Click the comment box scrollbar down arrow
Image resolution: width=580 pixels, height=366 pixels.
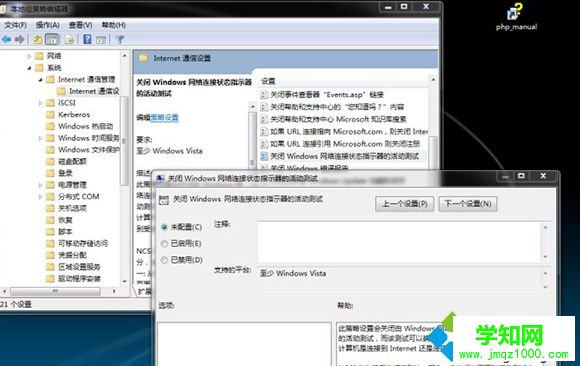click(x=545, y=257)
